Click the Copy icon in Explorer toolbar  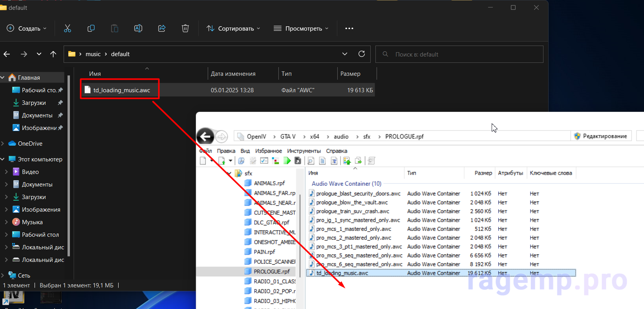coord(91,28)
